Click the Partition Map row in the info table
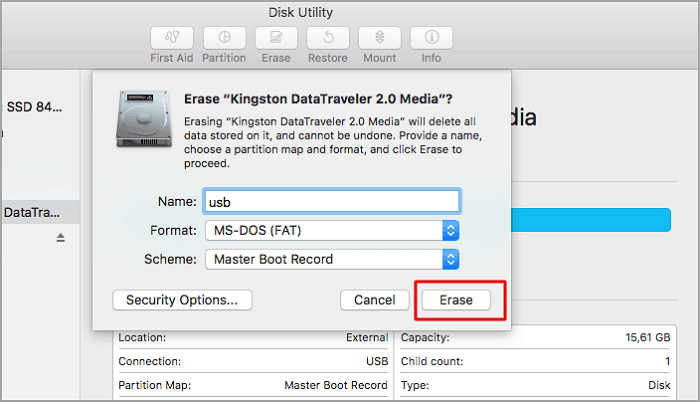This screenshot has height=402, width=700. coord(252,384)
